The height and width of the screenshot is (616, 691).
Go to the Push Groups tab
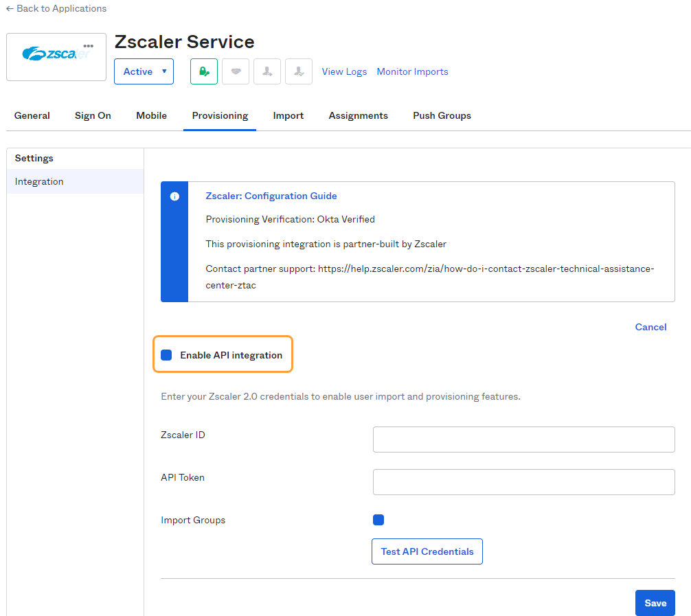tap(442, 115)
